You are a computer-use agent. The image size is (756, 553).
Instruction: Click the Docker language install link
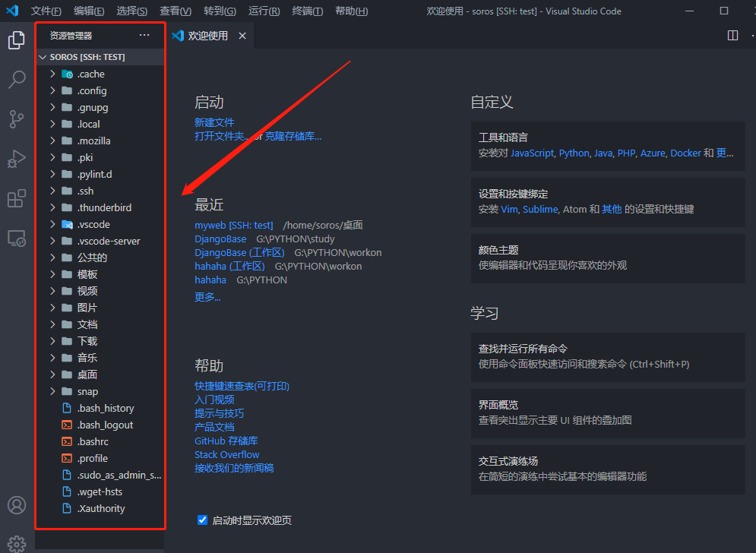685,153
